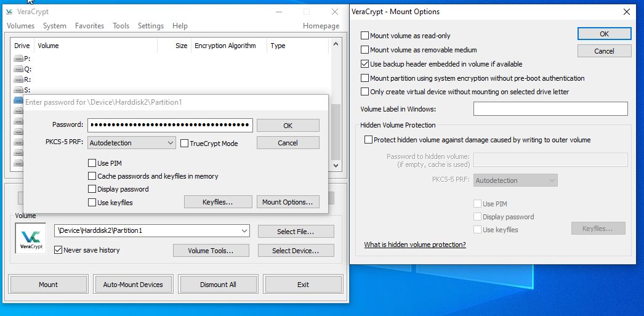The image size is (644, 316).
Task: Click the Volume column header
Action: click(96, 46)
